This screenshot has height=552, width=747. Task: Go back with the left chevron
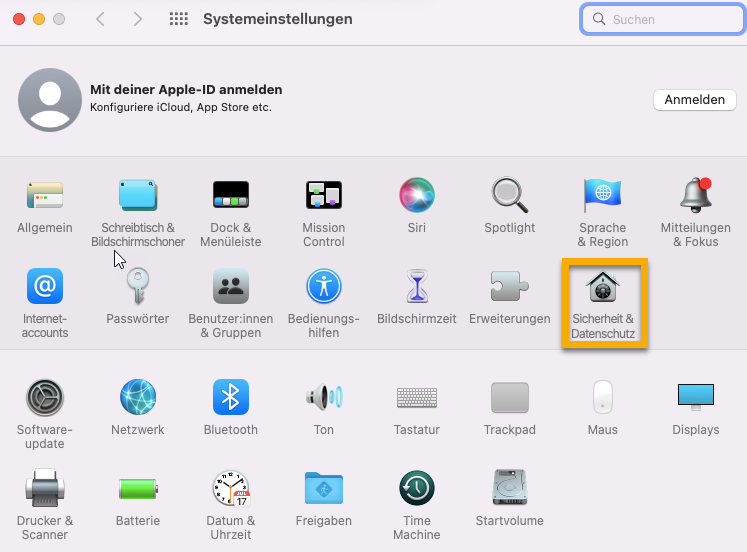pos(100,19)
